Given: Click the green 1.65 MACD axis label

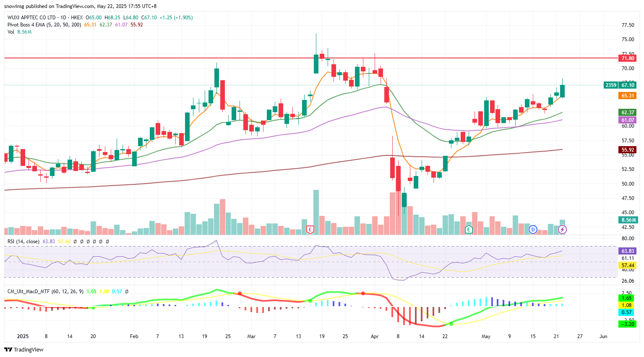Looking at the screenshot, I should pyautogui.click(x=627, y=298).
